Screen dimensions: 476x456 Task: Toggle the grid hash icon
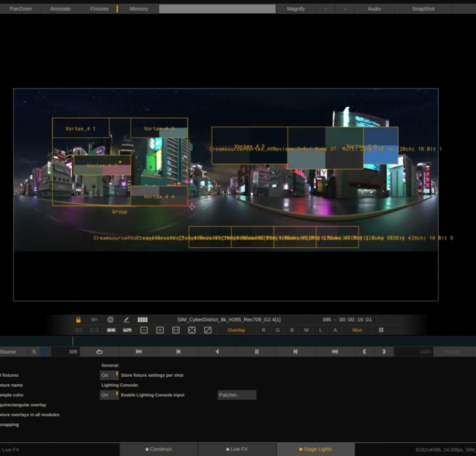click(x=381, y=330)
